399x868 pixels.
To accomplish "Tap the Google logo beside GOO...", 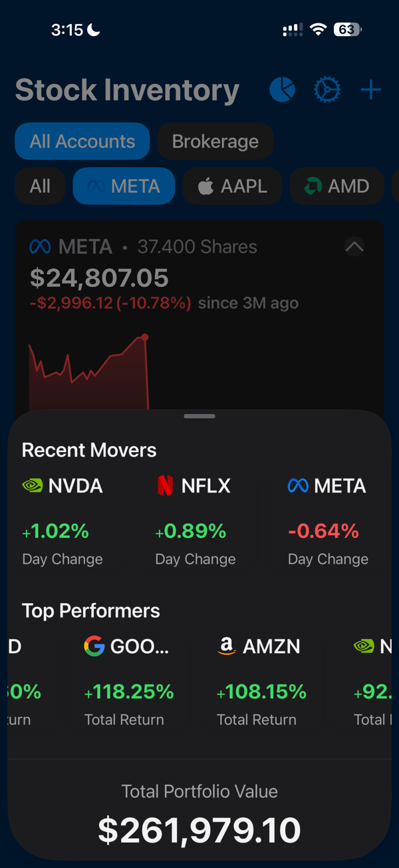I will tap(93, 646).
